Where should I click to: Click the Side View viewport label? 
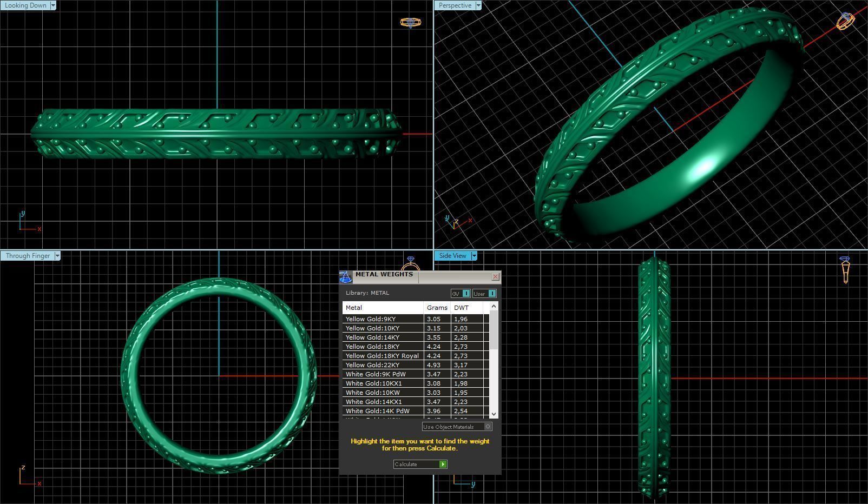pos(452,256)
